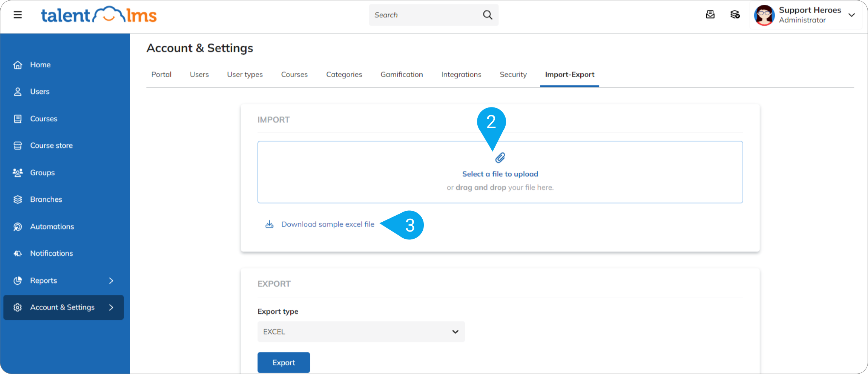
Task: Click Select a file to upload link
Action: [500, 174]
